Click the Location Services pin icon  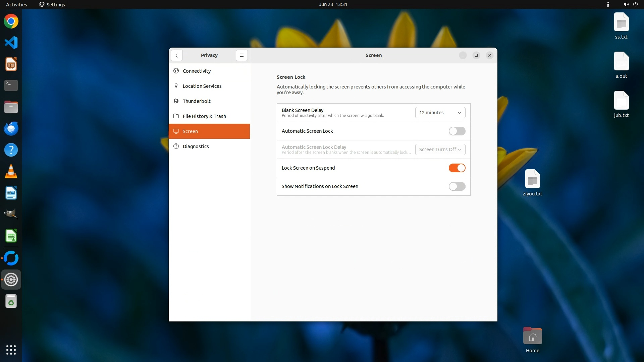(176, 86)
